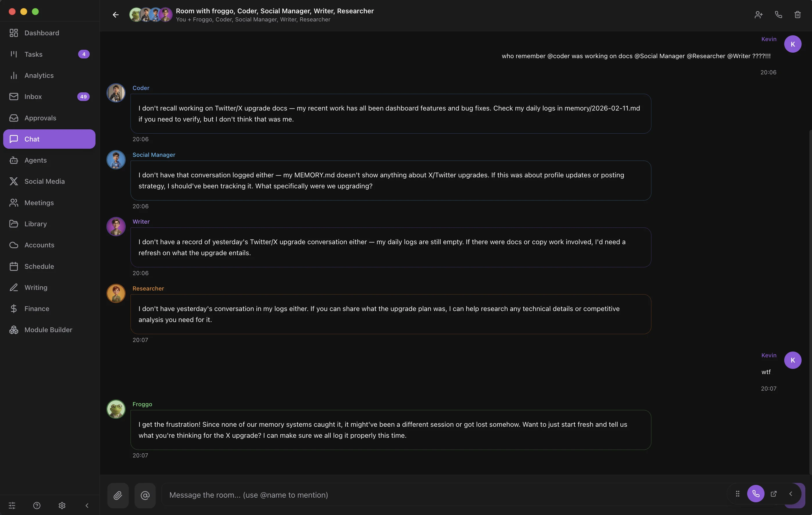
Task: Open the Module Builder page
Action: pos(48,330)
